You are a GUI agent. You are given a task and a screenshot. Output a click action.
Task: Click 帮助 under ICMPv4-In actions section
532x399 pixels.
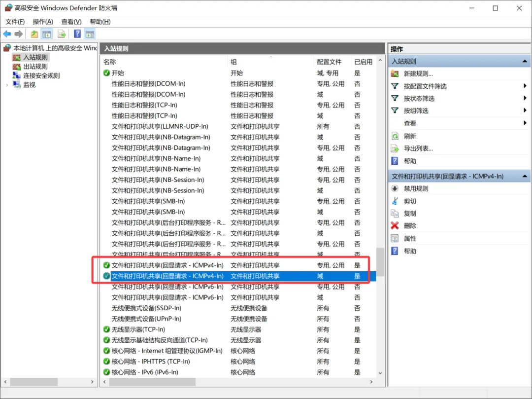410,251
